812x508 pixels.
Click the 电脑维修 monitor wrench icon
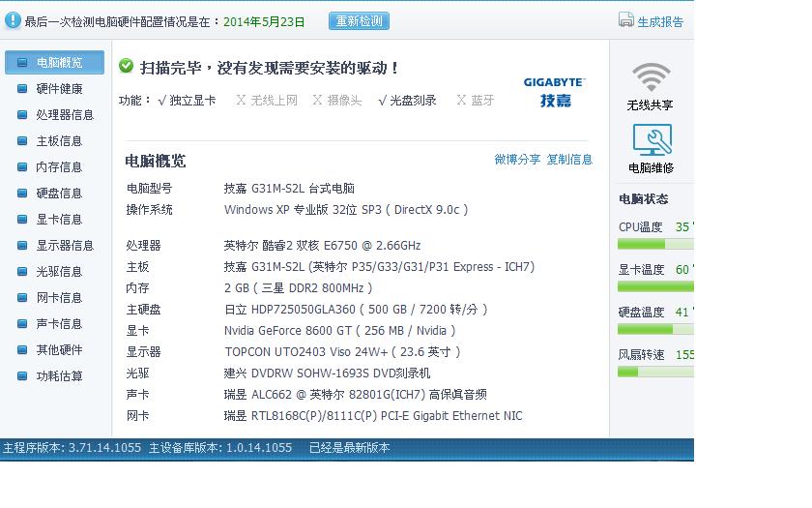click(x=652, y=139)
